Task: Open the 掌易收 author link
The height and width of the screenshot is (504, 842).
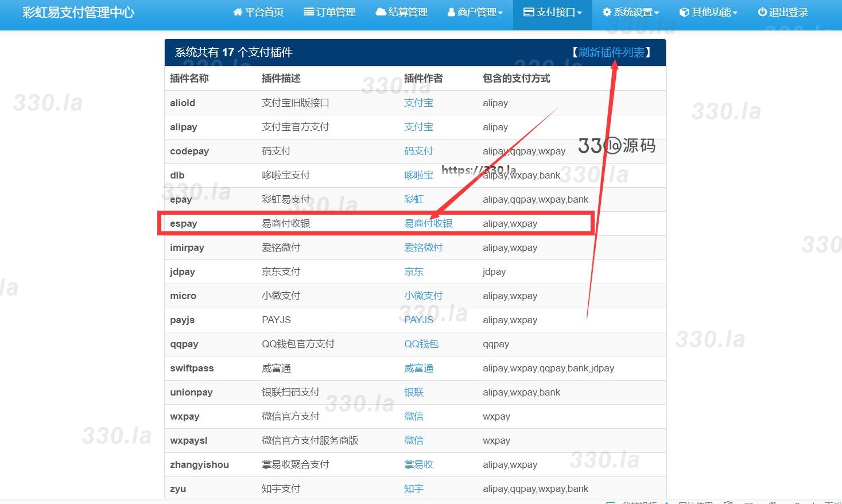Action: [x=418, y=464]
